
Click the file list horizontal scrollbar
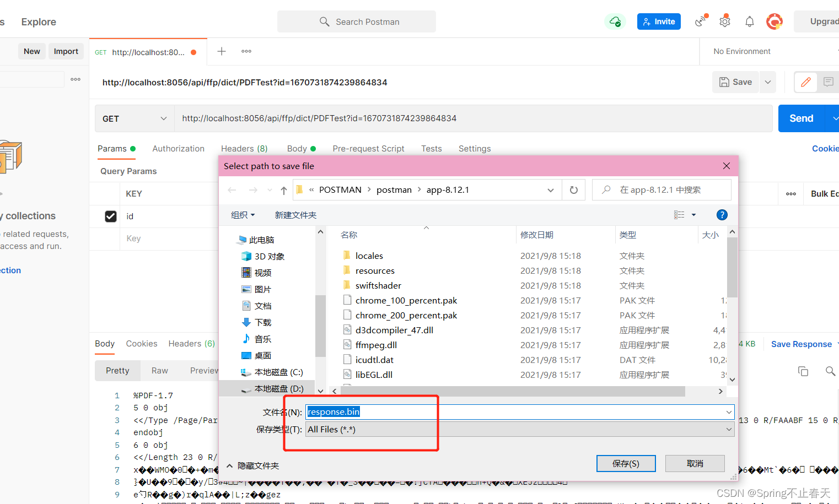point(513,391)
